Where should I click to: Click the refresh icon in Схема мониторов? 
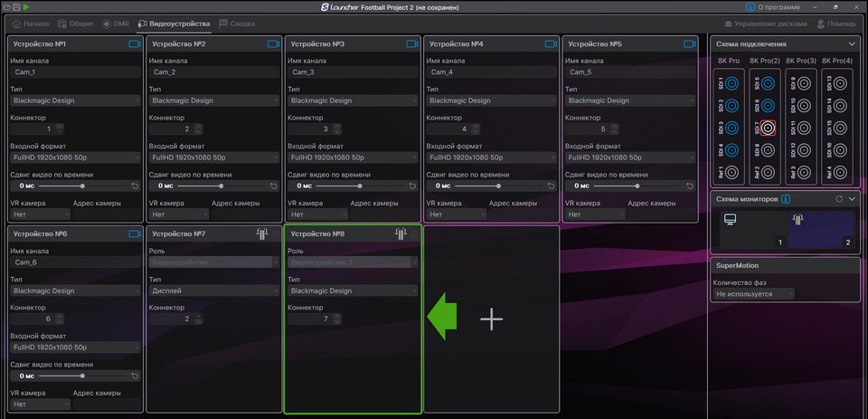[x=839, y=199]
